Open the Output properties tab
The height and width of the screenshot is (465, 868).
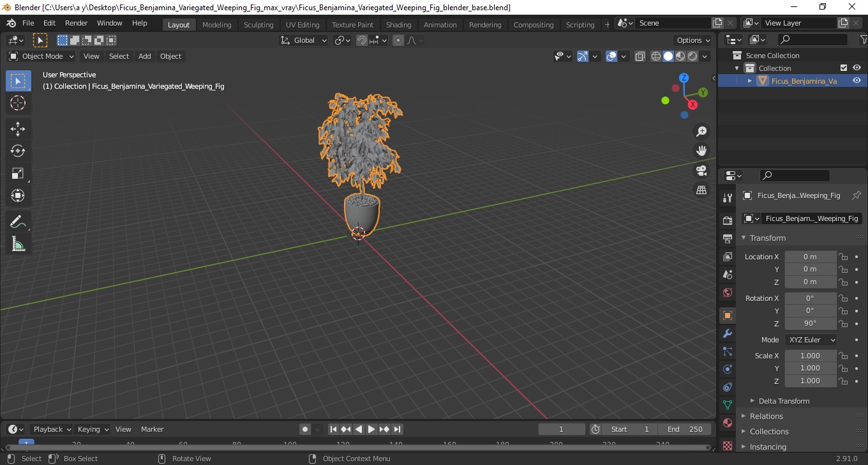coord(727,239)
